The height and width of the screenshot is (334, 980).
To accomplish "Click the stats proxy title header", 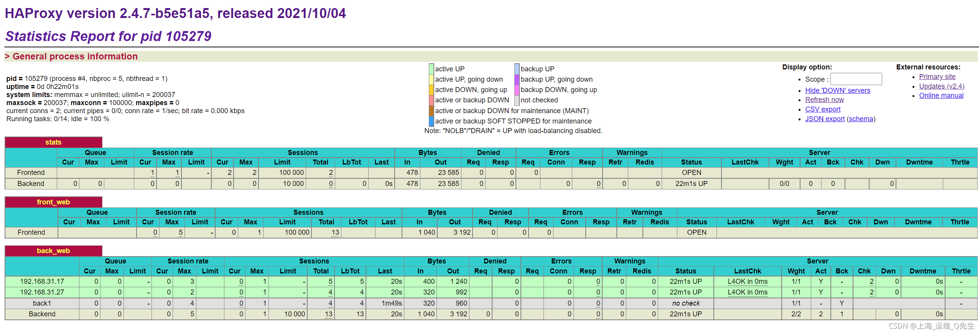I will 53,142.
